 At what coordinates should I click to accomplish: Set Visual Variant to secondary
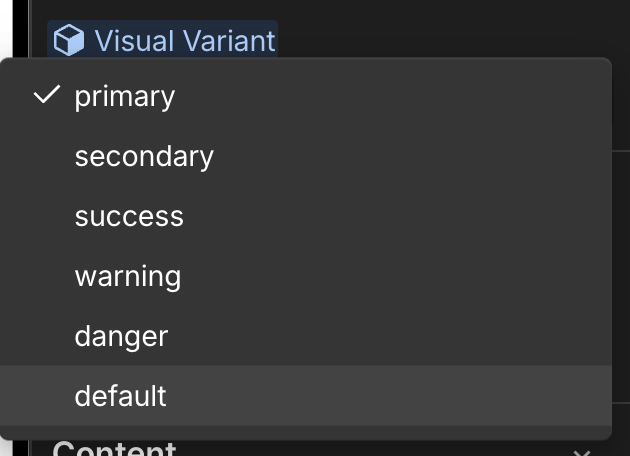click(144, 156)
